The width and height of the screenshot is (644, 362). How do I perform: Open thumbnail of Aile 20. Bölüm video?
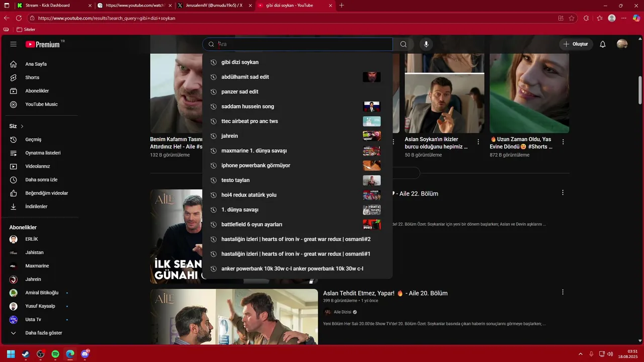[234, 317]
